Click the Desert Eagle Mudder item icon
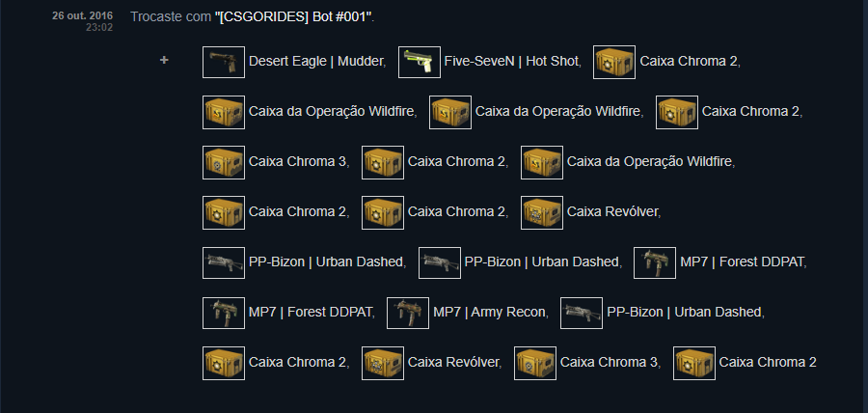Image resolution: width=868 pixels, height=413 pixels. pyautogui.click(x=224, y=62)
